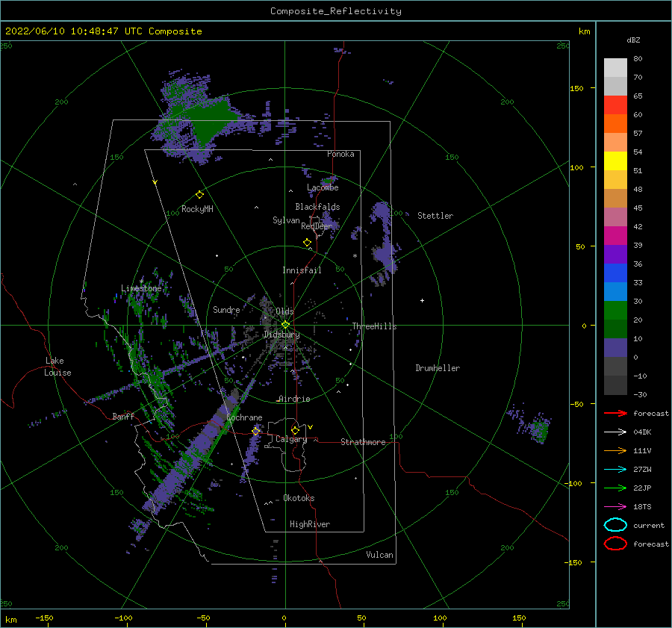Viewport: 672px width, 628px height.
Task: Click the purple swatch for 0 dBZ
Action: (615, 348)
